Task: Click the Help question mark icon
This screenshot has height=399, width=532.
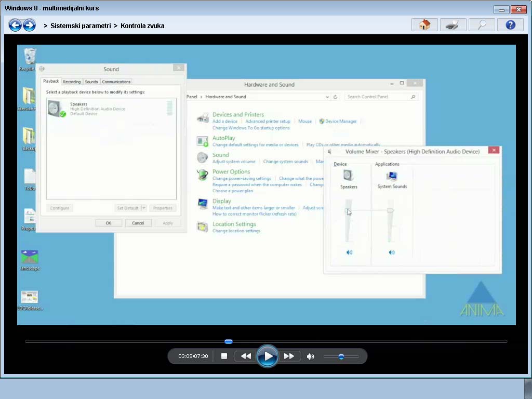Action: point(510,24)
